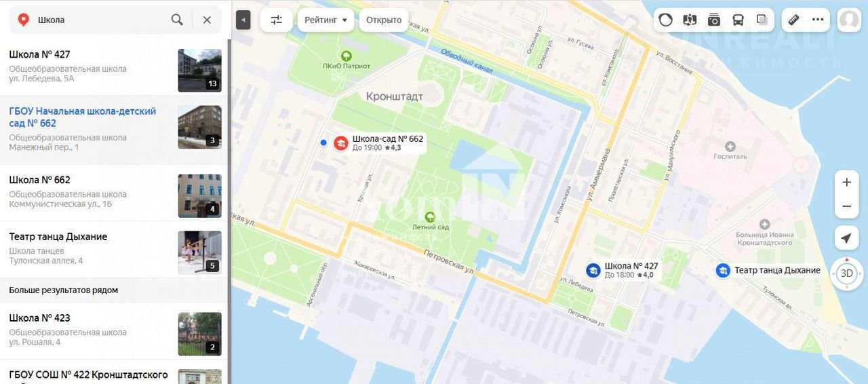The height and width of the screenshot is (384, 868).
Task: Open the three-dots more menu
Action: 818,20
